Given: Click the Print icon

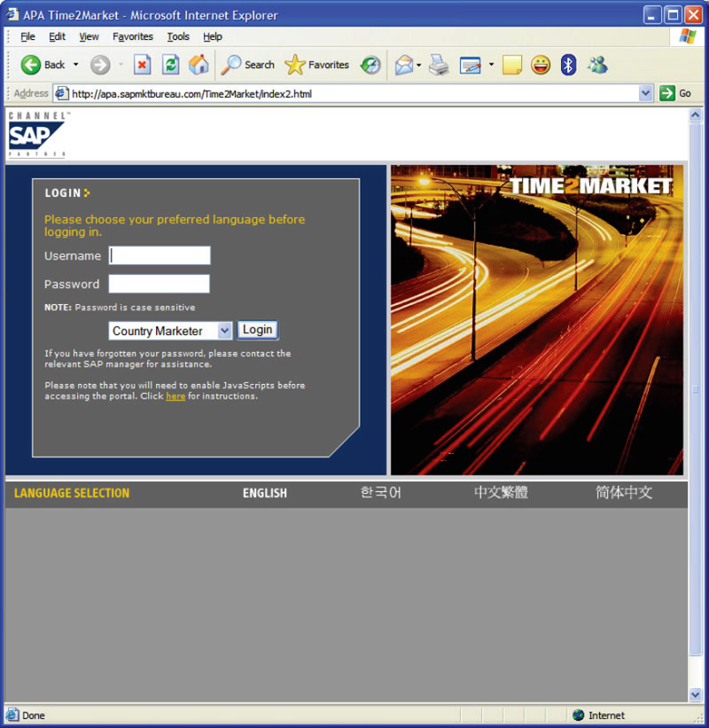Looking at the screenshot, I should pos(439,65).
